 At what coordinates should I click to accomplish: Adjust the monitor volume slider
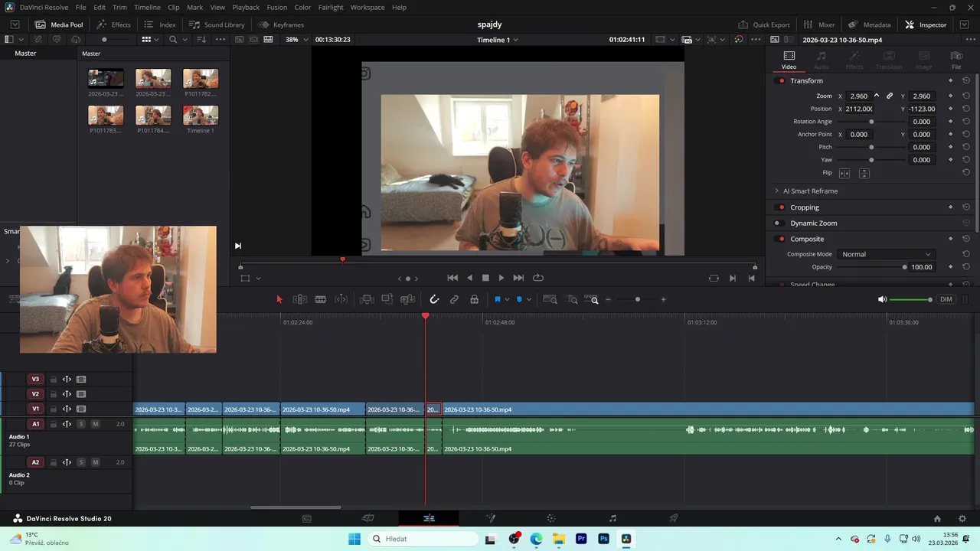pos(912,299)
